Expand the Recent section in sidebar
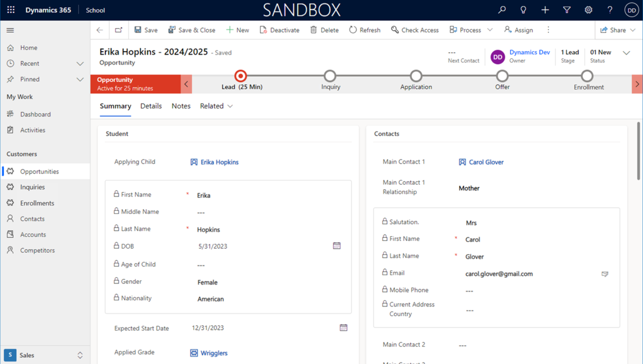The width and height of the screenshot is (643, 364). pyautogui.click(x=80, y=64)
